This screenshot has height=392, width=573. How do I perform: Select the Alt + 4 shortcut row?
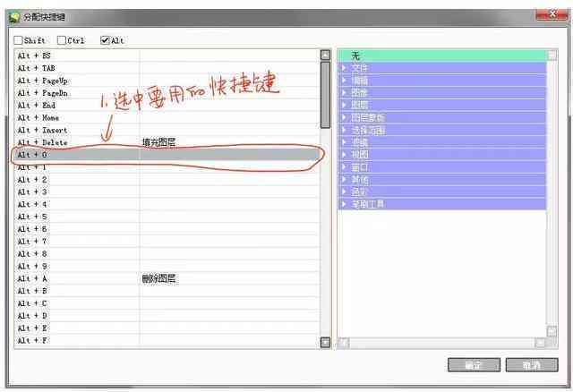(x=167, y=204)
